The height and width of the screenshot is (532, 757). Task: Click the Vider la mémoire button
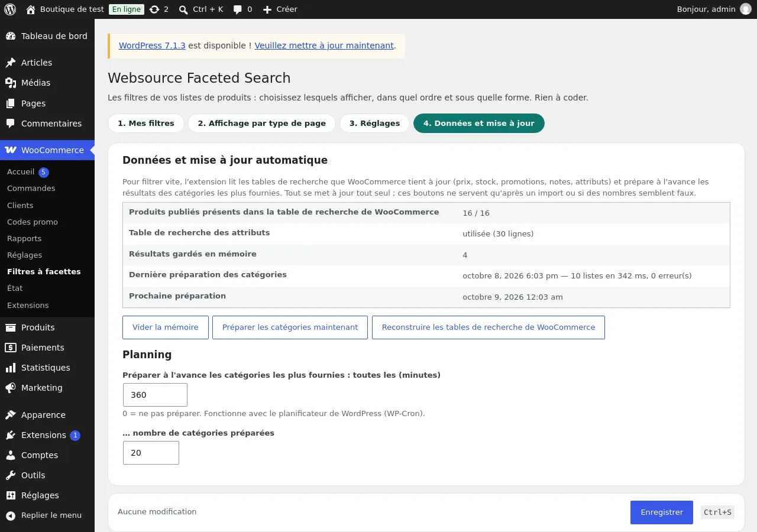coord(166,327)
